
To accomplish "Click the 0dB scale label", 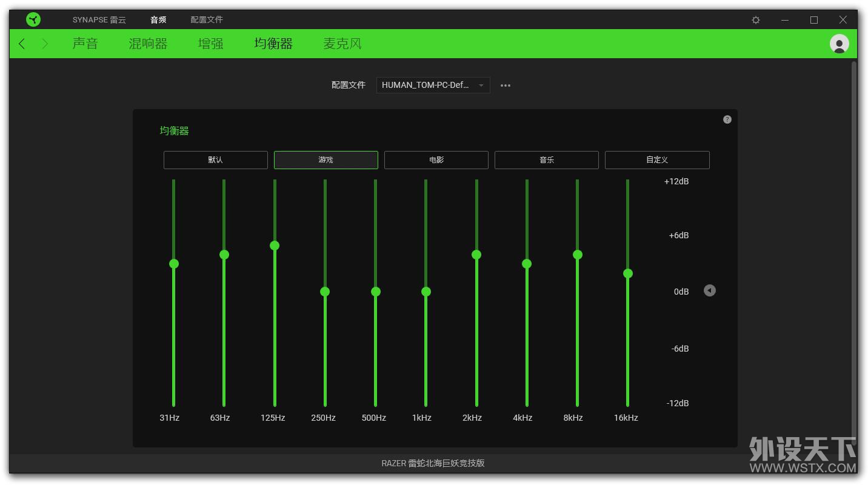I will (x=681, y=292).
